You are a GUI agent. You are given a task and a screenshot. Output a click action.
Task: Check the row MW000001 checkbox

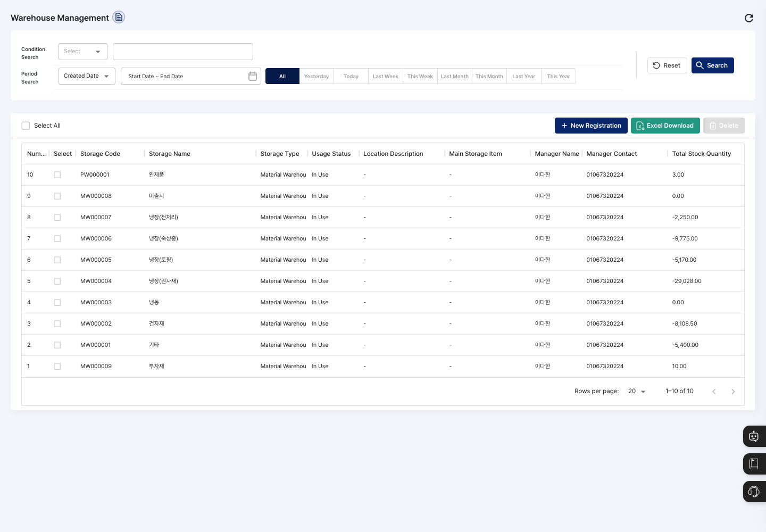pyautogui.click(x=57, y=345)
